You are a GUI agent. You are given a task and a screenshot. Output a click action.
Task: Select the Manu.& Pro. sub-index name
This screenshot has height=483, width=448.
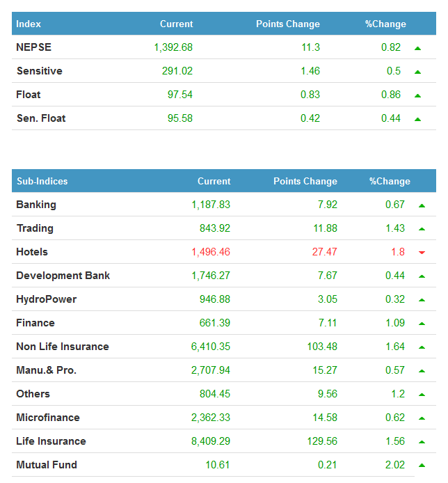pos(46,370)
